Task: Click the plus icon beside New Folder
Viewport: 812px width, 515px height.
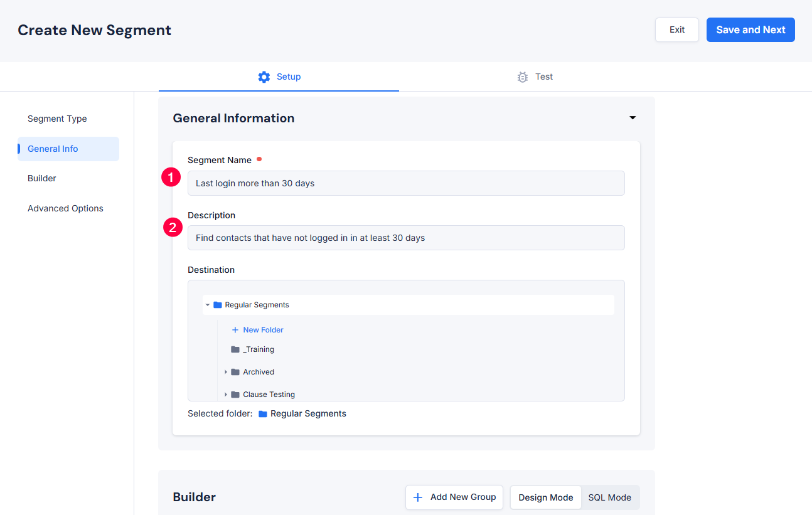Action: [x=235, y=330]
